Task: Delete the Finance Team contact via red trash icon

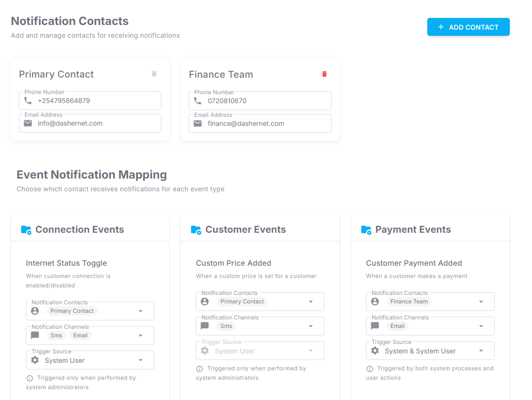Action: 324,74
